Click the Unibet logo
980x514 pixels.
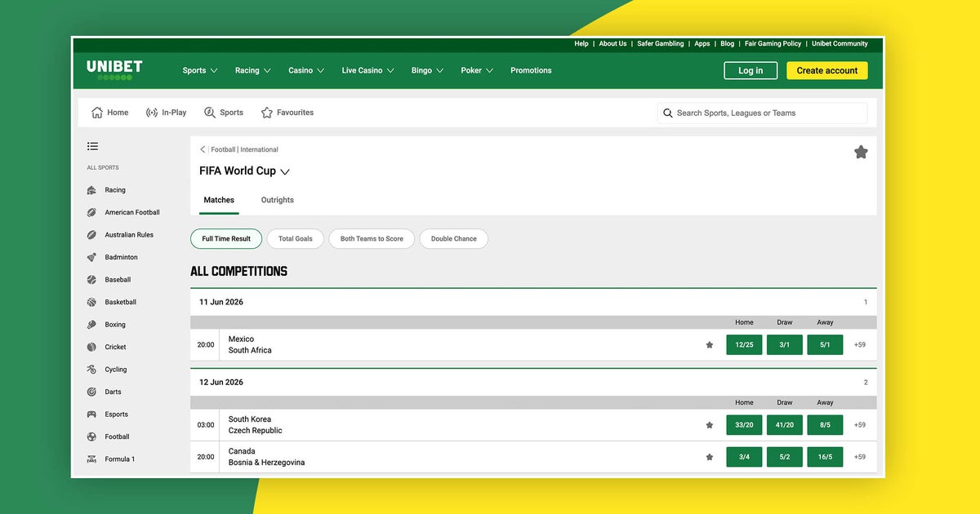pyautogui.click(x=114, y=70)
